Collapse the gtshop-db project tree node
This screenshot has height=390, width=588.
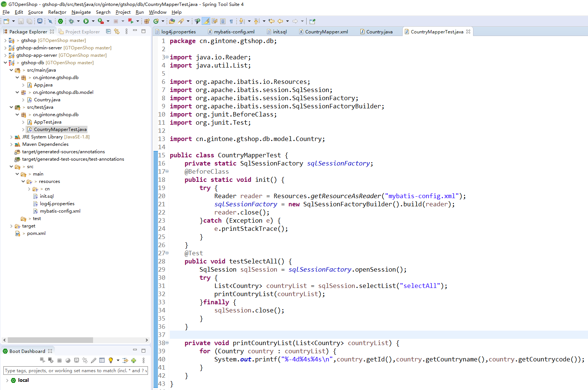point(5,63)
